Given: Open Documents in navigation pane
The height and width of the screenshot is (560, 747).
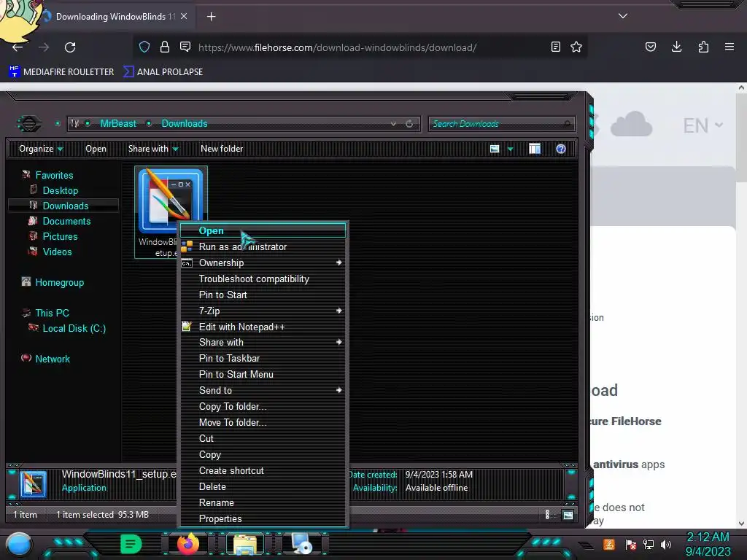Looking at the screenshot, I should 66,222.
